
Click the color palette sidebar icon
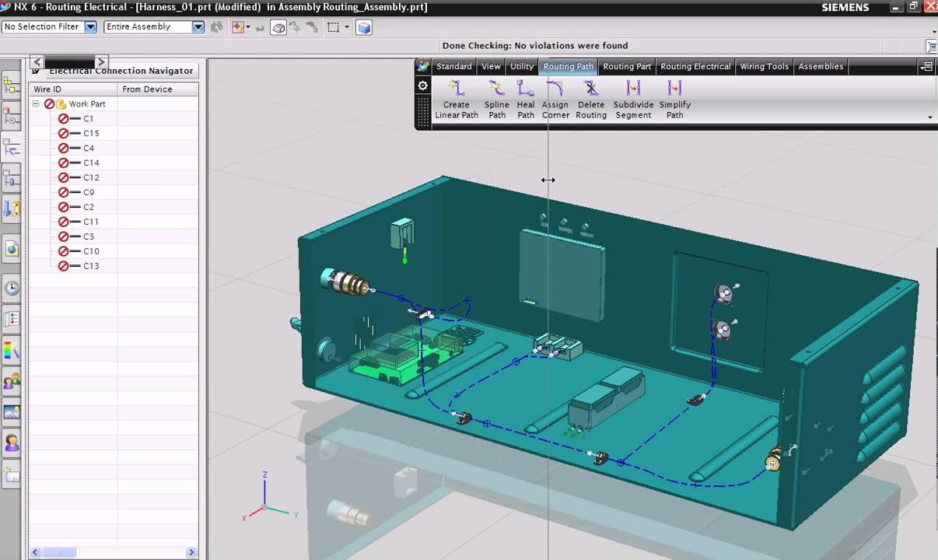point(12,351)
